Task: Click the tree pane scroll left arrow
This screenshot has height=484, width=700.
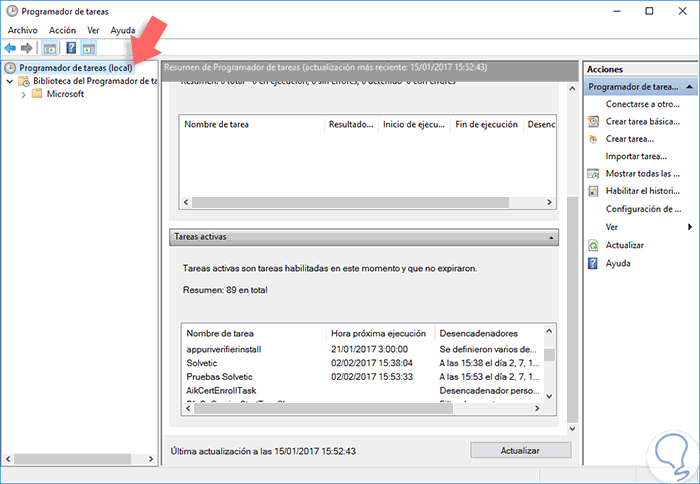Action: tap(8, 459)
